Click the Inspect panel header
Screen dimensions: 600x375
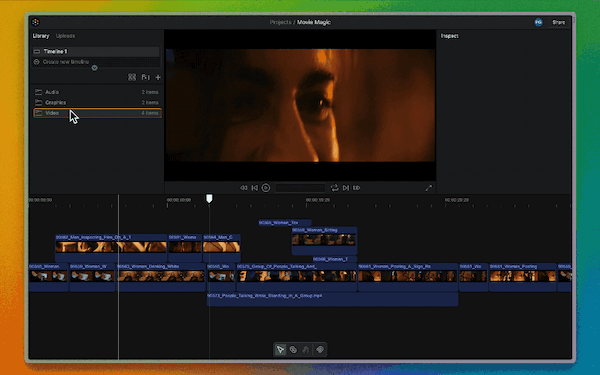point(450,36)
